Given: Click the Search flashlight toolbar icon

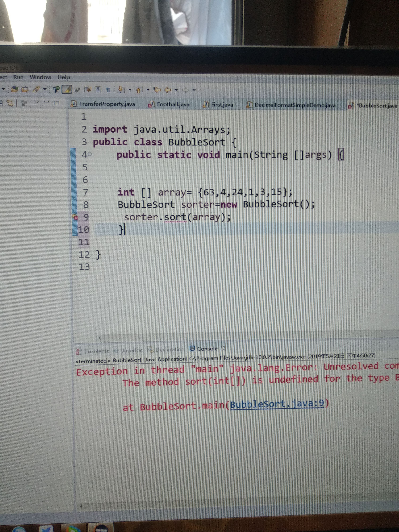Looking at the screenshot, I should [36, 90].
